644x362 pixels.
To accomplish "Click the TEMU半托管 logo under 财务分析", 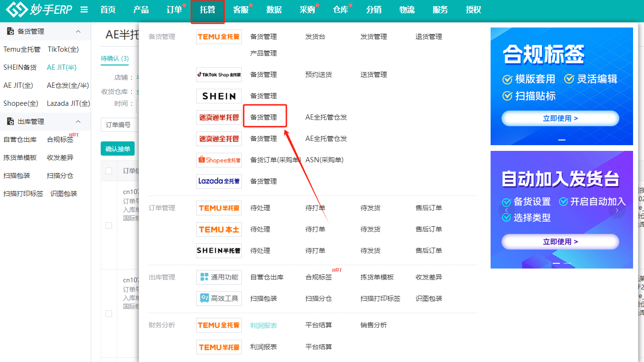I will coord(219,347).
